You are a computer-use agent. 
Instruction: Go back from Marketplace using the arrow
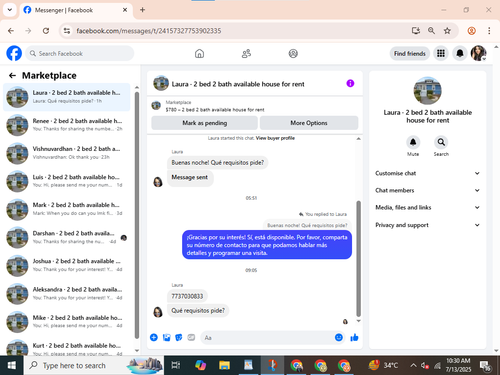tap(12, 76)
